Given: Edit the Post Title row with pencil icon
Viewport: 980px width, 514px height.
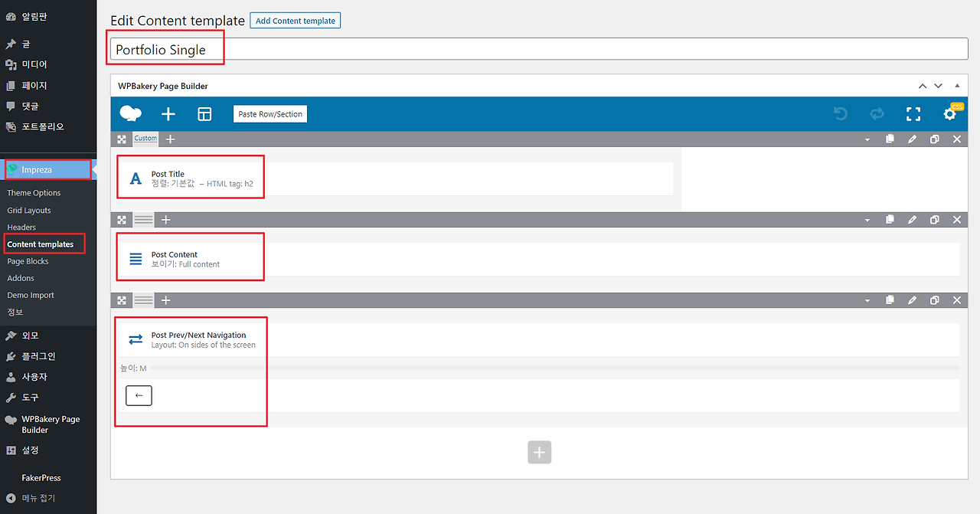Looking at the screenshot, I should click(x=912, y=139).
